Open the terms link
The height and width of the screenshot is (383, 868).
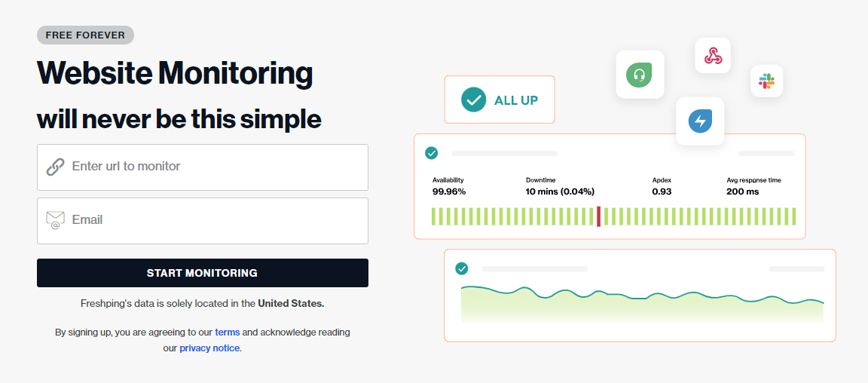pos(227,332)
